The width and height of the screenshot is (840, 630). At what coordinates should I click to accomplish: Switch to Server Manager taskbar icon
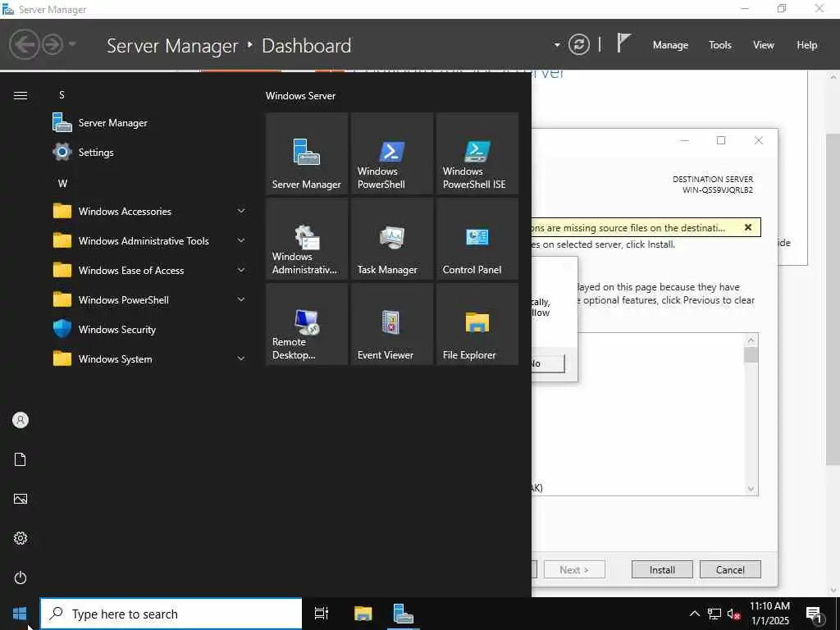pos(403,614)
